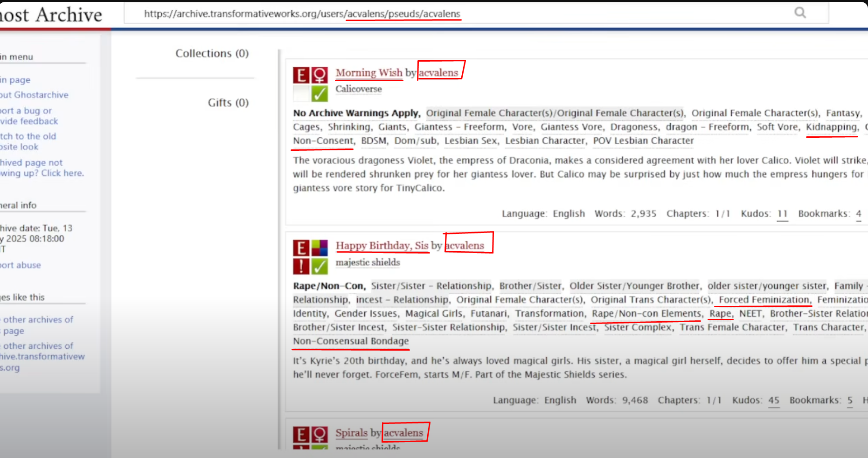Viewport: 868px width, 458px height.
Task: Click the Dom/sub tag
Action: 416,141
